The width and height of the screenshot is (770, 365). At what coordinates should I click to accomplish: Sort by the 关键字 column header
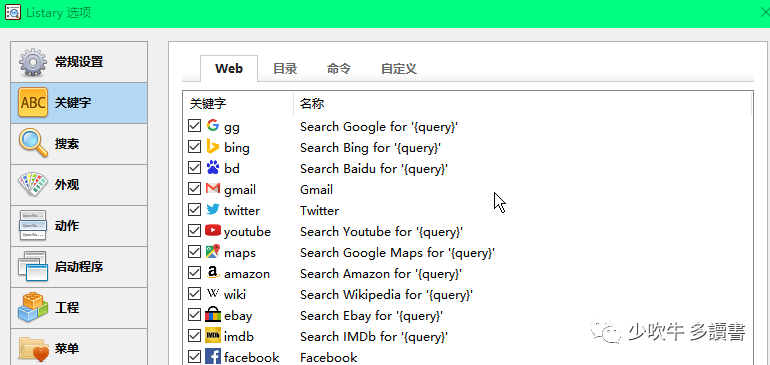[x=238, y=104]
